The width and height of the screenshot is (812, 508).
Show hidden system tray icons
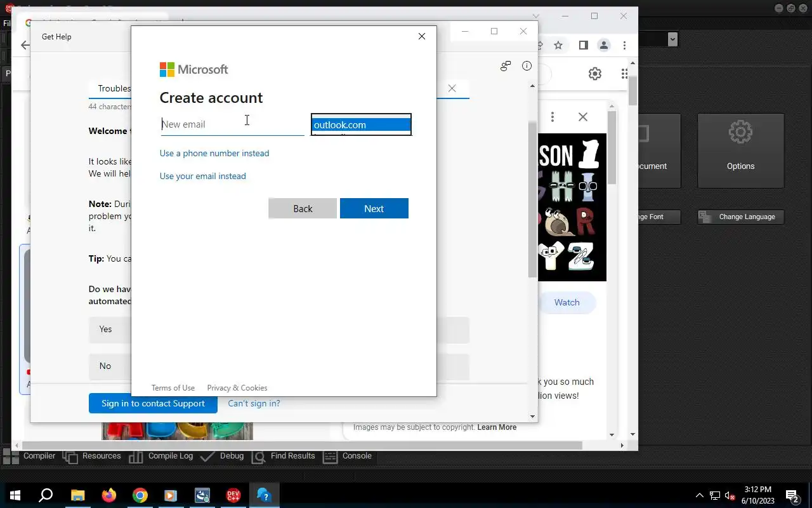point(700,495)
